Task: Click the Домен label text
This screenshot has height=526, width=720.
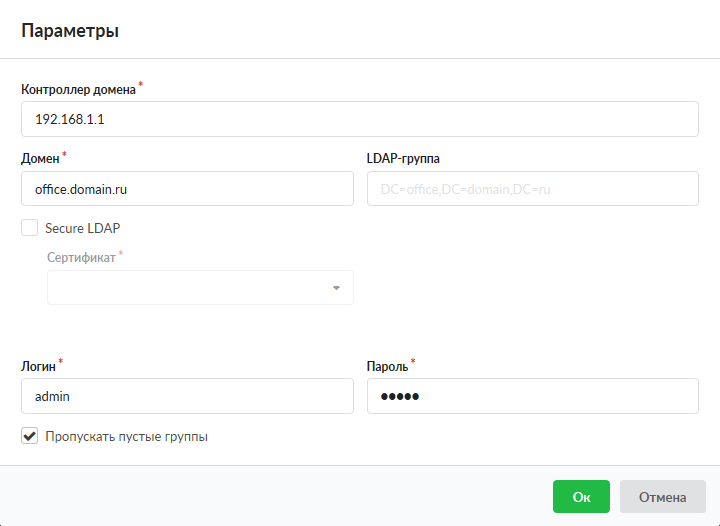Action: 40,158
